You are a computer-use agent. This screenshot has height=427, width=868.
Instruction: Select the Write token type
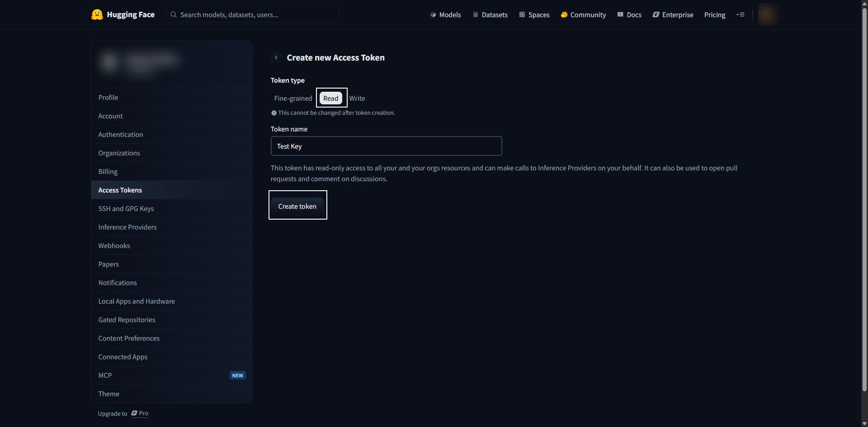click(x=357, y=98)
